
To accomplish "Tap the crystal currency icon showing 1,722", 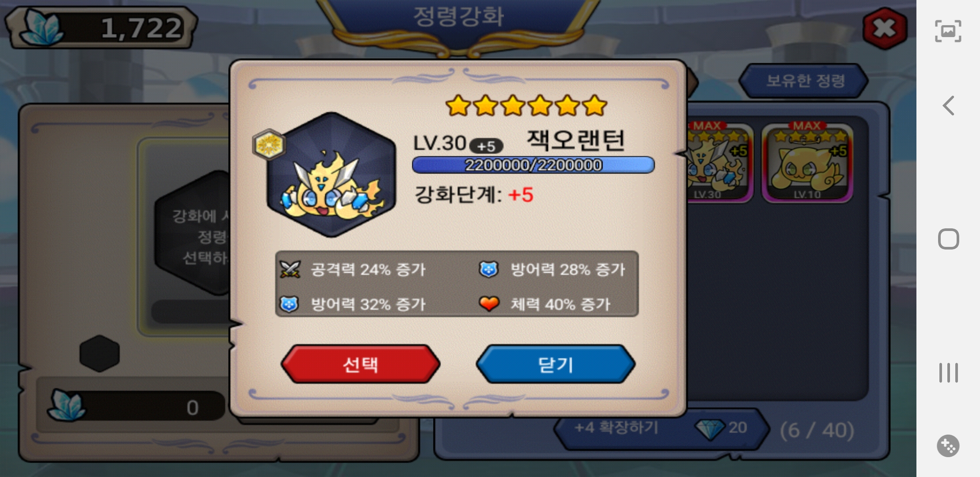I will click(42, 27).
